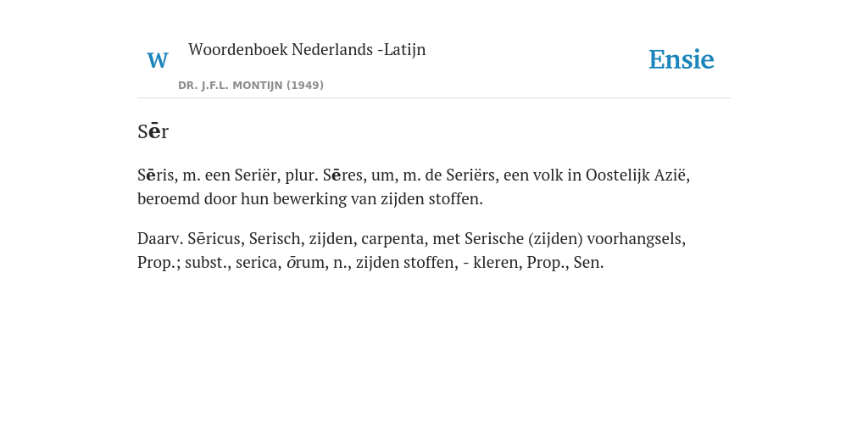
Task: Click the words zijden stoffen in the first paragraph
Action: pos(431,199)
